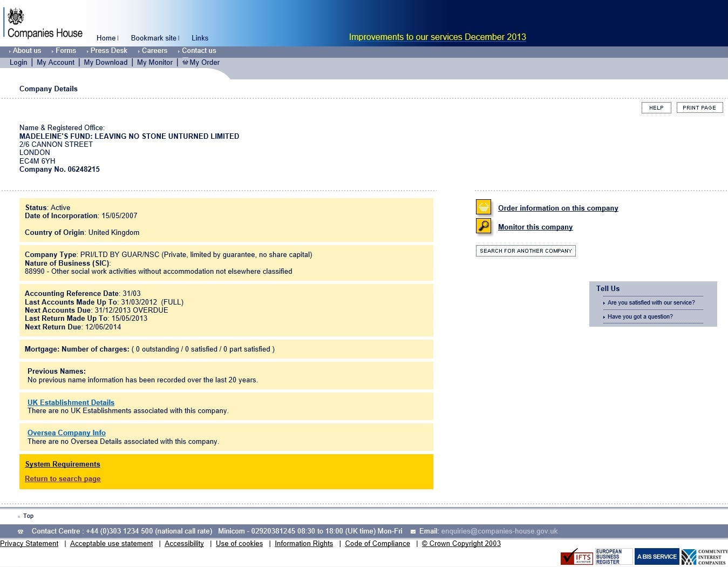Follow the Return to search page link
Screen dimensions: 728x567
[63, 479]
